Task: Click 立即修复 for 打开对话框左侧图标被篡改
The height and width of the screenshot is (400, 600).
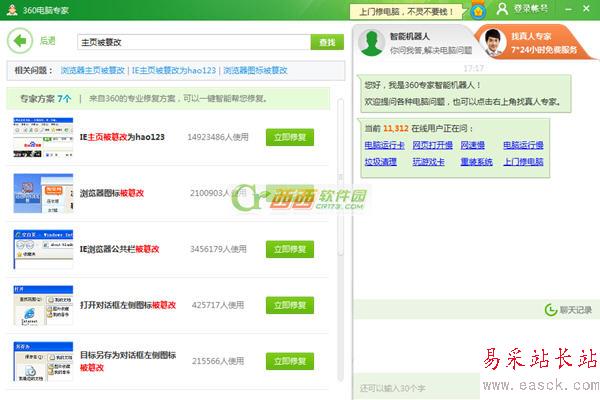Action: (x=290, y=305)
